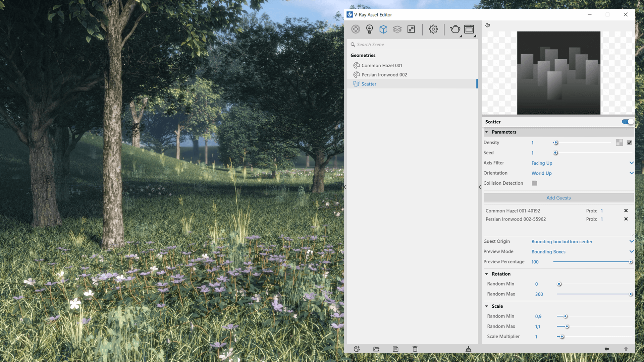This screenshot has width=644, height=362.
Task: Open the Lights category icon
Action: pos(369,29)
